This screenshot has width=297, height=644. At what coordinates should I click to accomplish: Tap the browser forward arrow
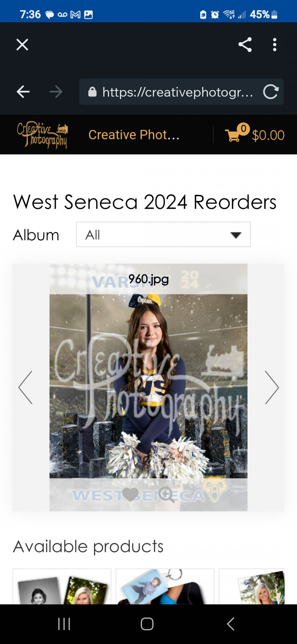pos(56,92)
